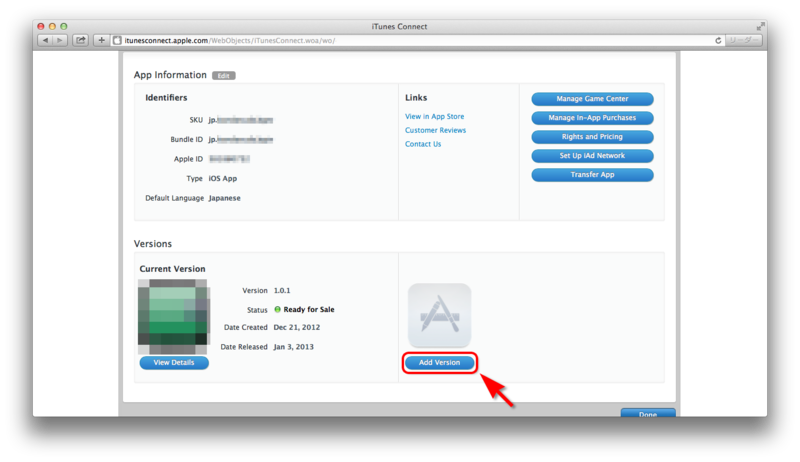Open the Contact Us link
The width and height of the screenshot is (800, 462).
tap(423, 144)
